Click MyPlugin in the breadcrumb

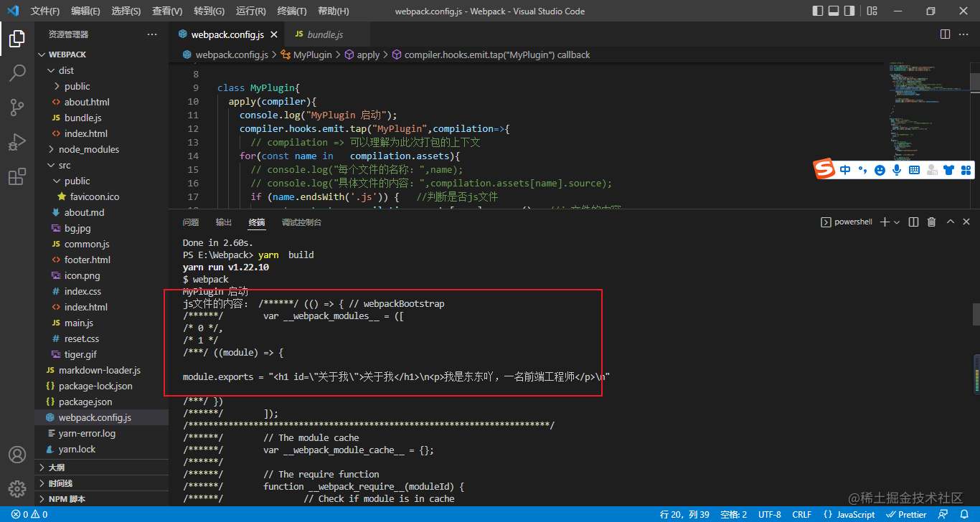pos(313,54)
